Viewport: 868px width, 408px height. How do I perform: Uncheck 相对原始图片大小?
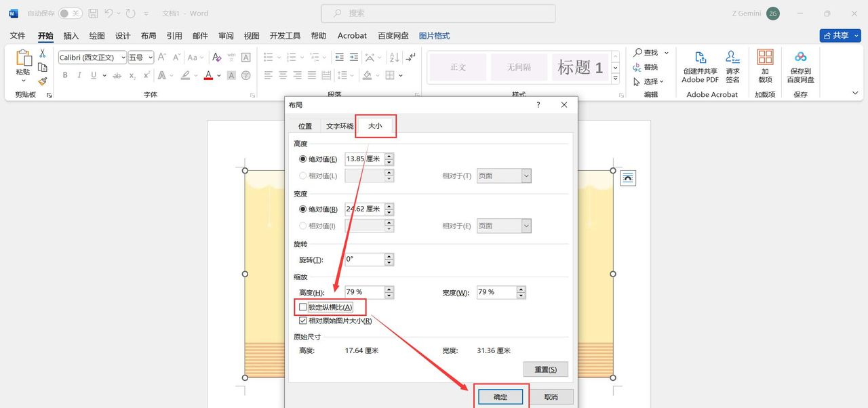tap(302, 320)
